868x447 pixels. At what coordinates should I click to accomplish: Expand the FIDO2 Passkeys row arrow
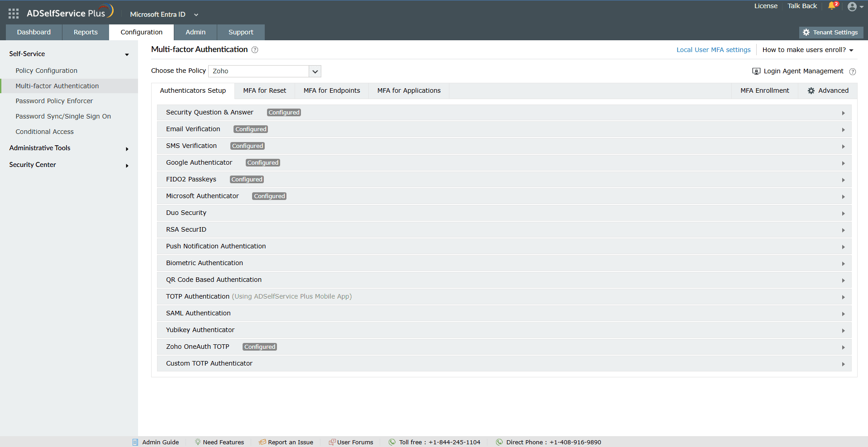tap(844, 180)
